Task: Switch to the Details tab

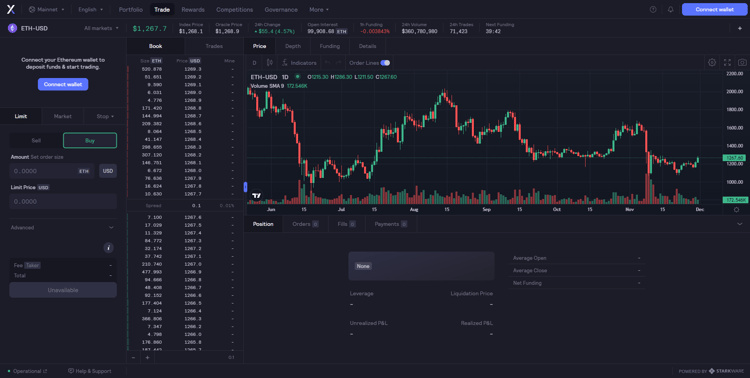Action: tap(367, 46)
